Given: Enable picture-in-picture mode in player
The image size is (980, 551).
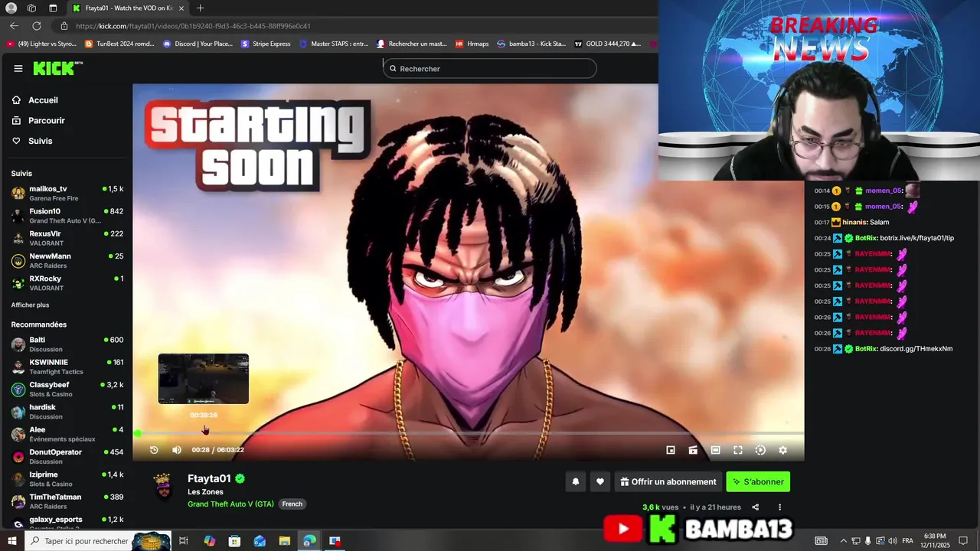Looking at the screenshot, I should point(671,450).
